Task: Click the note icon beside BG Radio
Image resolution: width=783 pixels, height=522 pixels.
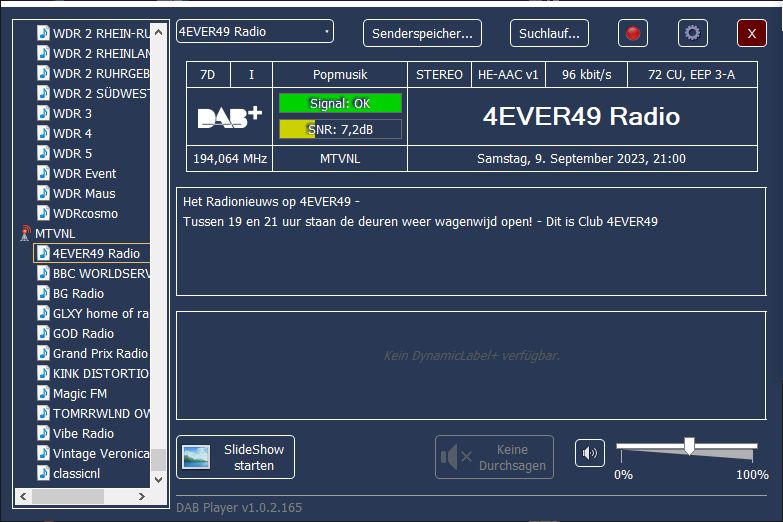Action: [43, 293]
